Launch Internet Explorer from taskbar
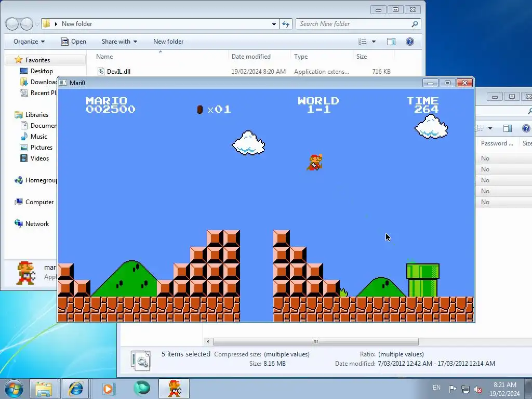Viewport: 532px width, 399px height. (x=75, y=389)
